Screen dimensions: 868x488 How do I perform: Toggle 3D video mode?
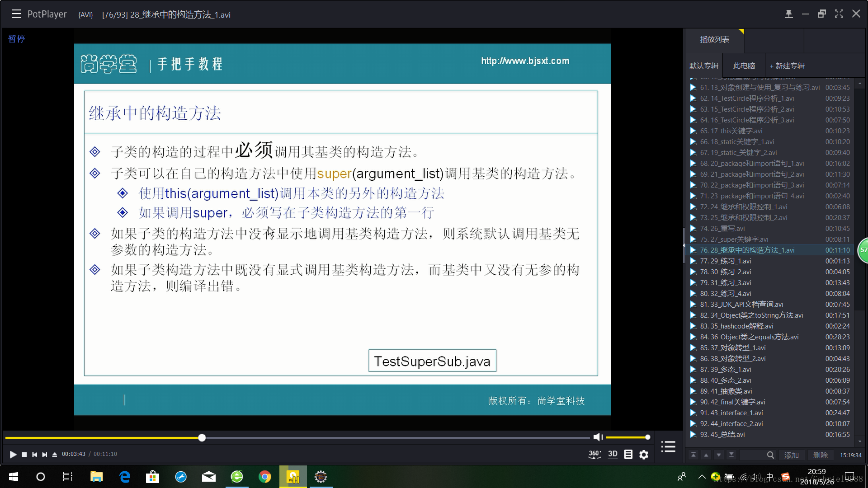pyautogui.click(x=613, y=454)
